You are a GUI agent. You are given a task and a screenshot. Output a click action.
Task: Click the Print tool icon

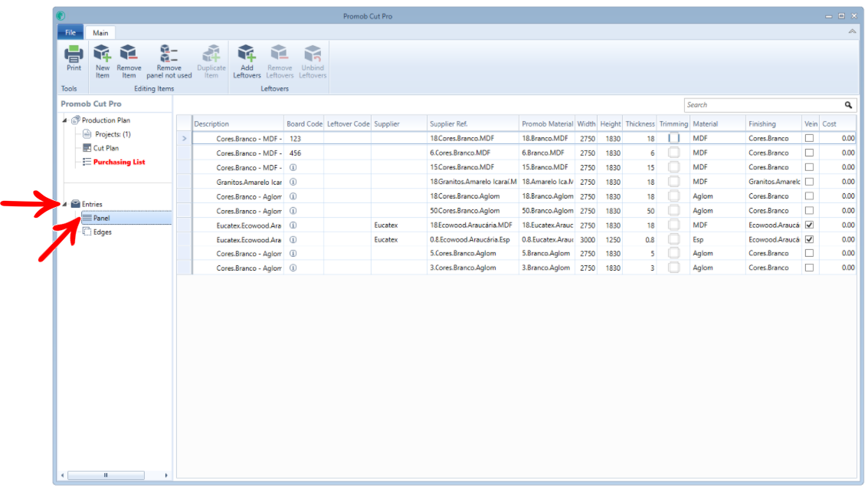click(74, 54)
